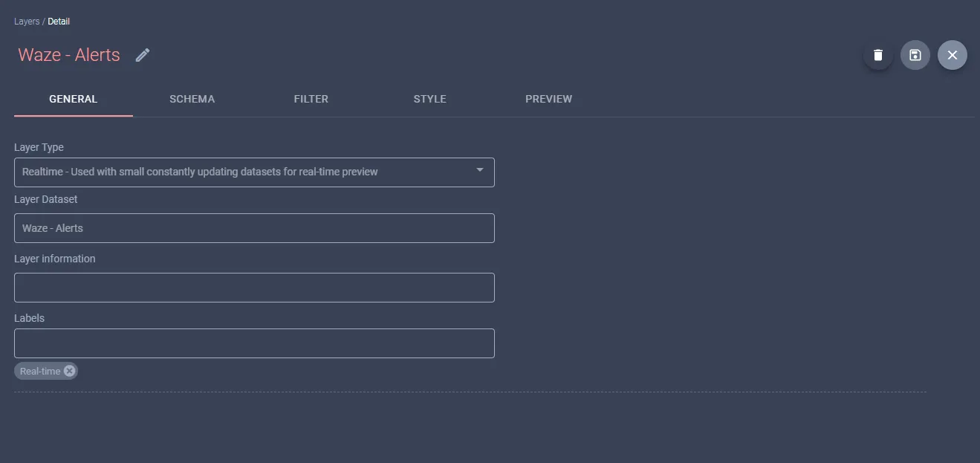The height and width of the screenshot is (463, 980).
Task: Click the Layer information field label
Action: [x=55, y=259]
